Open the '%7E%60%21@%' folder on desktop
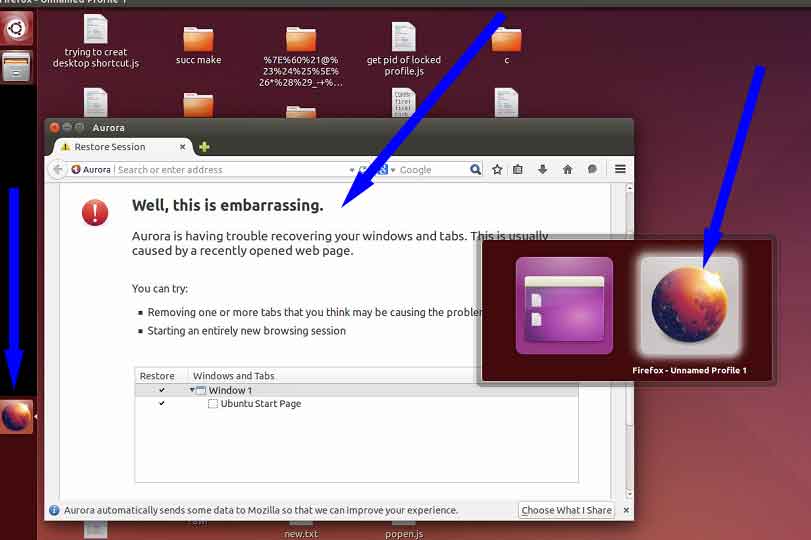 point(301,56)
